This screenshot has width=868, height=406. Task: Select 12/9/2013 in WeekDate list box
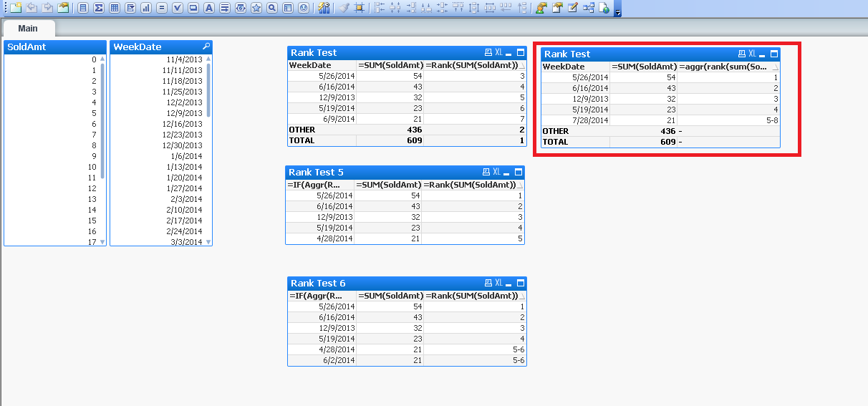point(158,113)
